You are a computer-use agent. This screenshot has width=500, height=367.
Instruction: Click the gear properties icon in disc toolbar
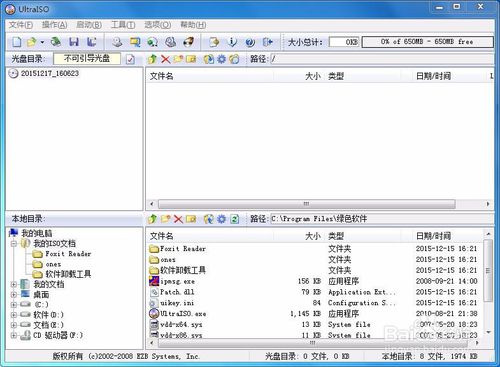(x=222, y=59)
